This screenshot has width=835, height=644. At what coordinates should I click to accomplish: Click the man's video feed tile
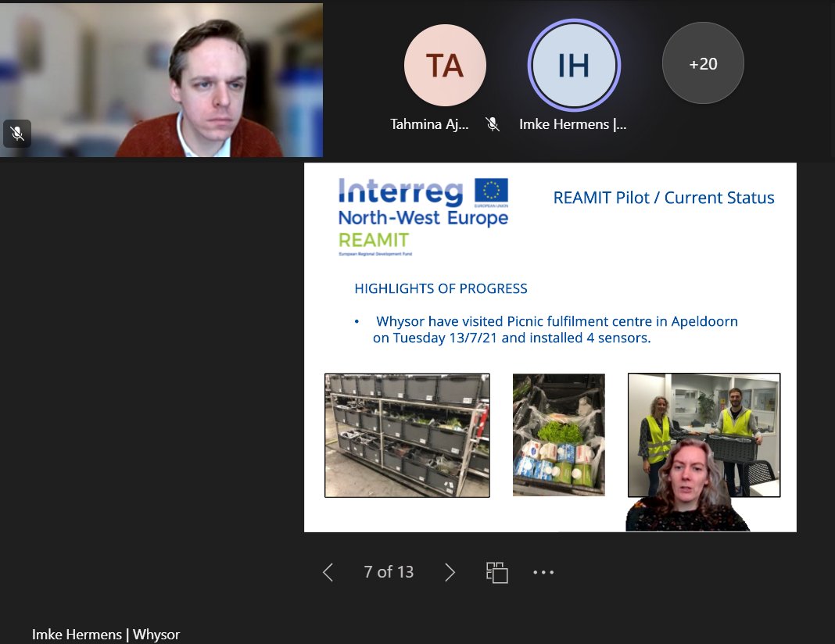(x=161, y=80)
